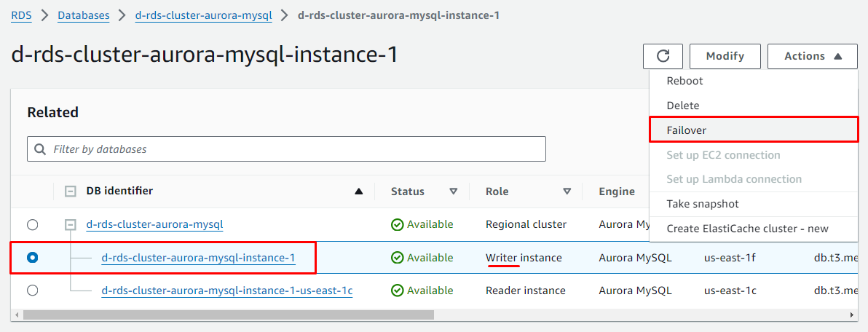The image size is (868, 332).
Task: Click the horizontal scrollbar right arrow
Action: [x=853, y=315]
